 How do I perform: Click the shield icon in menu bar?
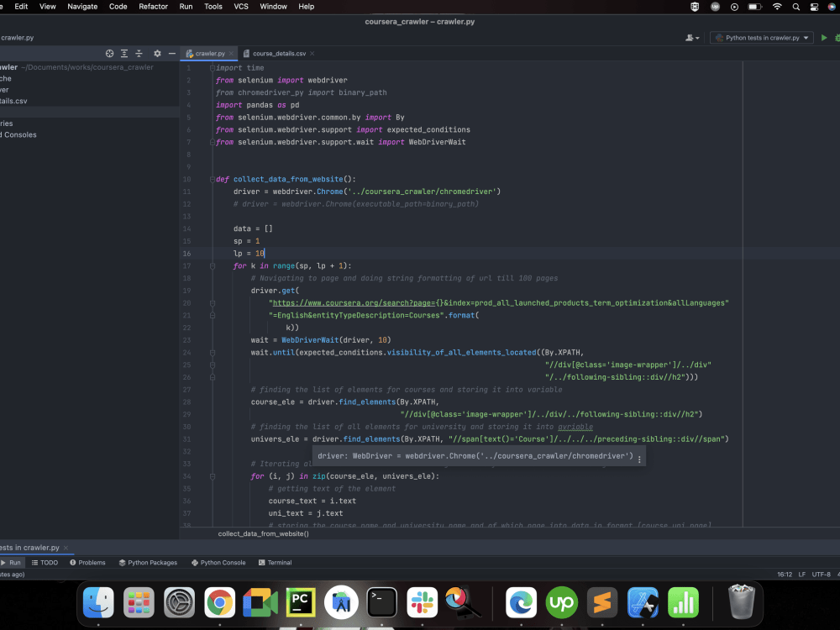[x=695, y=7]
